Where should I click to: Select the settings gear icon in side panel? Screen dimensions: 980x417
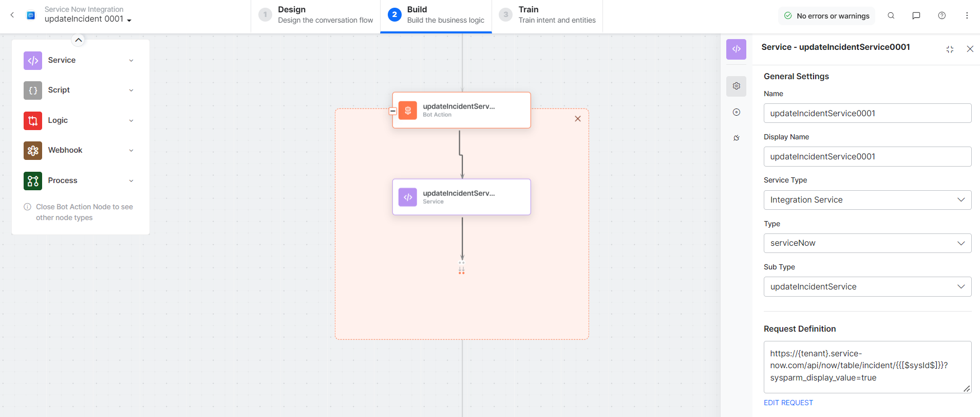[x=736, y=86]
